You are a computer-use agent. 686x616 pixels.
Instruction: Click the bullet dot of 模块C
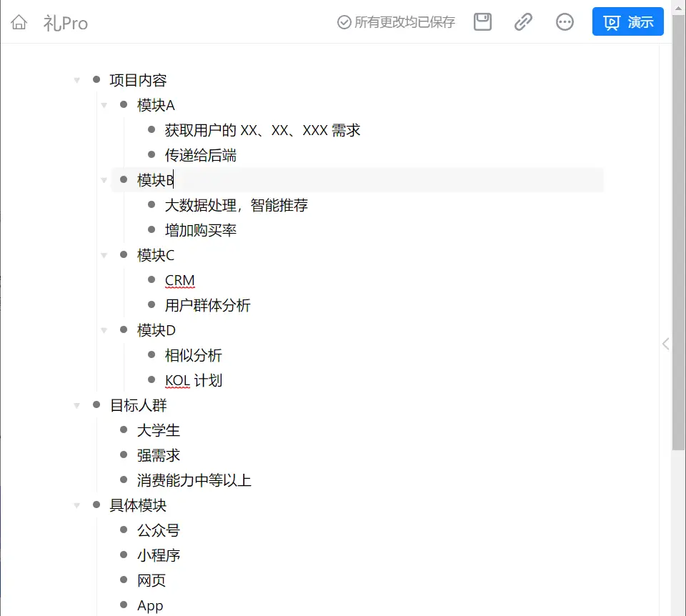pos(123,255)
